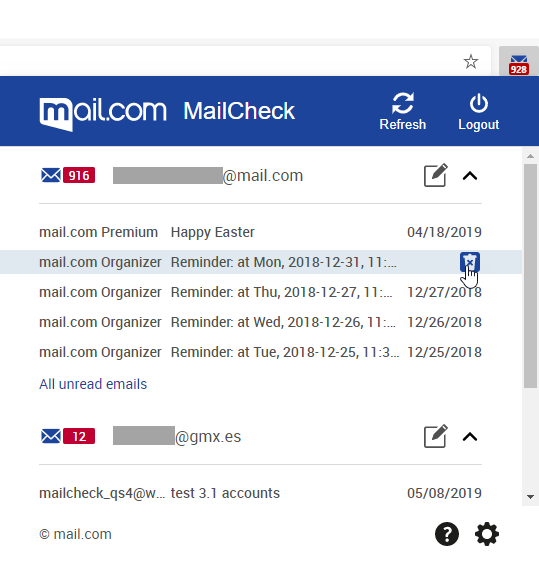Click the vertical scrollbar thumb
The height and width of the screenshot is (566, 539).
coord(530,276)
